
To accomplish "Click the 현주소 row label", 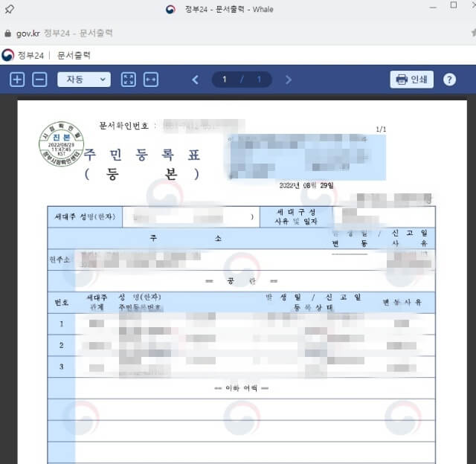I will pos(59,260).
